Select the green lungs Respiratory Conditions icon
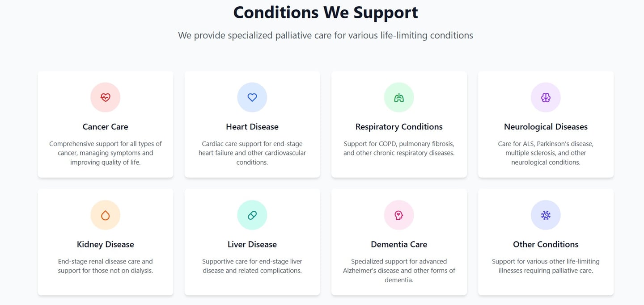This screenshot has width=644, height=305. click(x=399, y=97)
